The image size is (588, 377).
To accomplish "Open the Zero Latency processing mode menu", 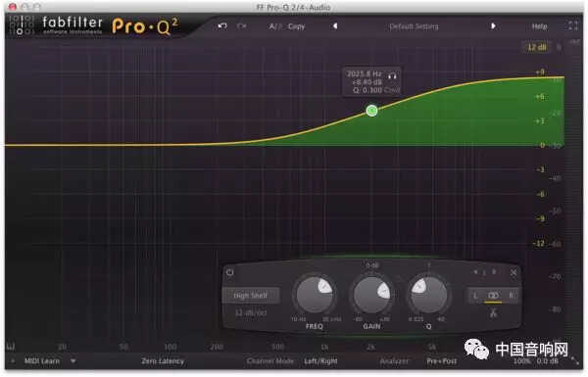I will 163,361.
